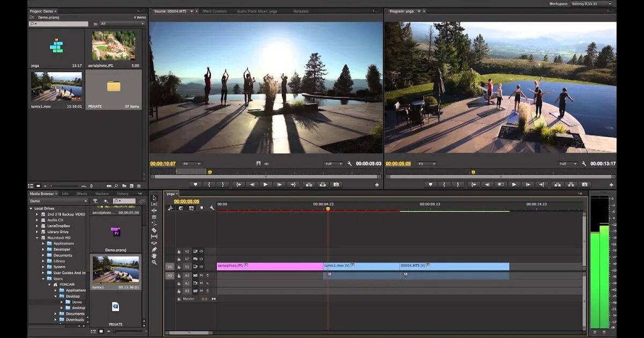This screenshot has width=644, height=338.
Task: Play the Source monitor clip
Action: tap(265, 185)
